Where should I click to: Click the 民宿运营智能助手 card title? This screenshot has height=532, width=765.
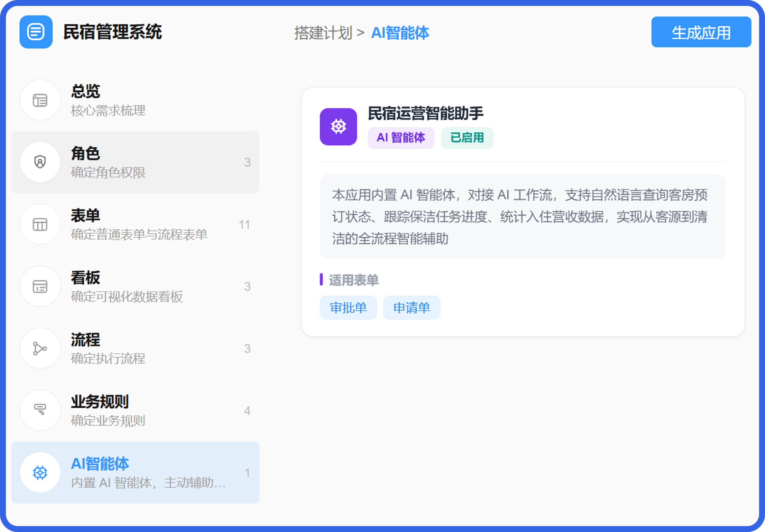pos(425,113)
